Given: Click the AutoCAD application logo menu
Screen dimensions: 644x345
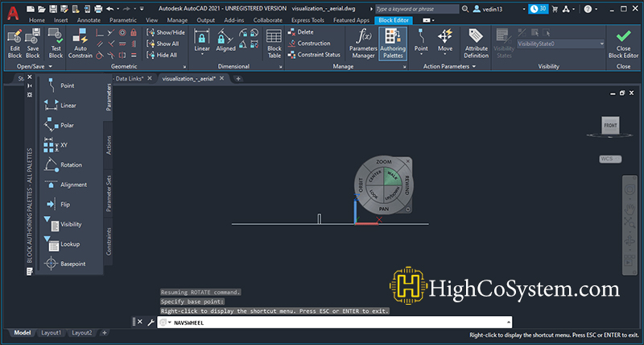Looking at the screenshot, I should (x=13, y=13).
